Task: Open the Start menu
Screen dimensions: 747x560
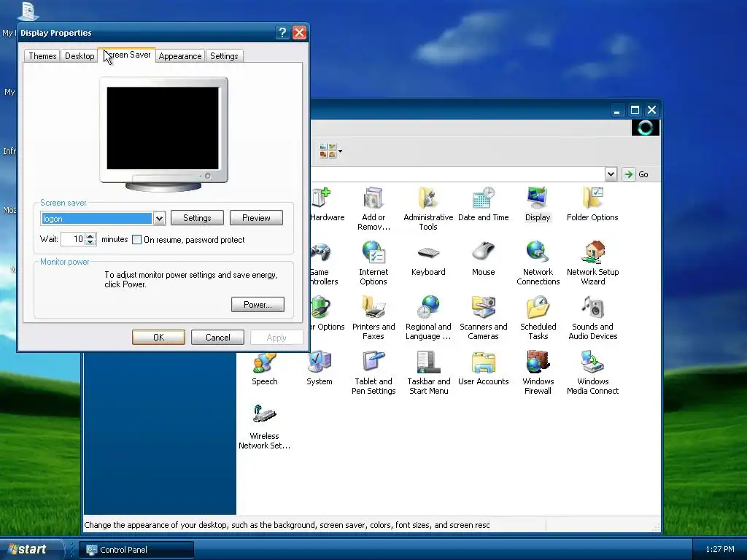Action: click(31, 550)
